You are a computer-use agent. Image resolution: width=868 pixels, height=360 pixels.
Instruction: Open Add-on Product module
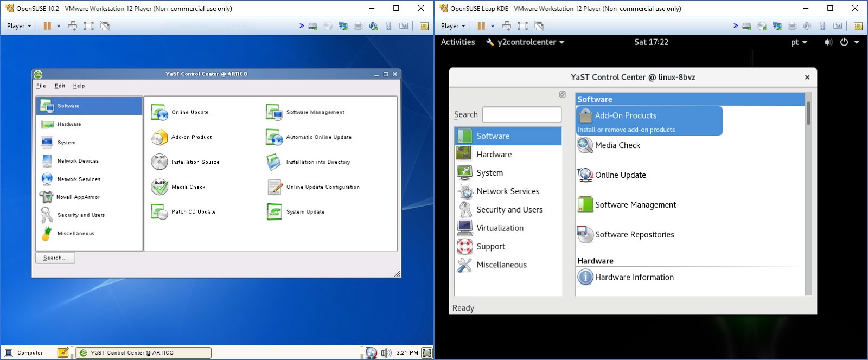(x=182, y=137)
